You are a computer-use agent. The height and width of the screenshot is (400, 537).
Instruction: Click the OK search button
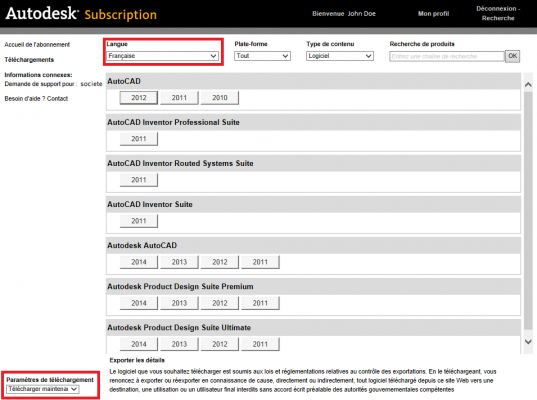click(x=513, y=56)
